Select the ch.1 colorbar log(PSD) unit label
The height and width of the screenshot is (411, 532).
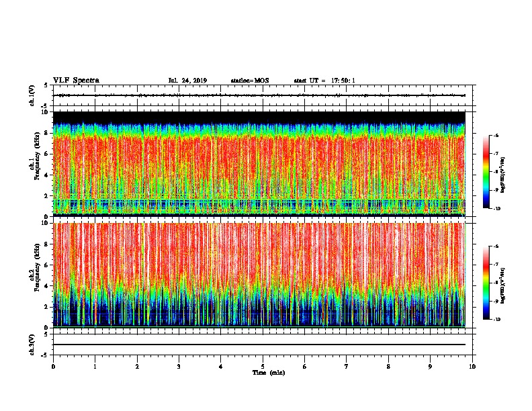pyautogui.click(x=503, y=175)
